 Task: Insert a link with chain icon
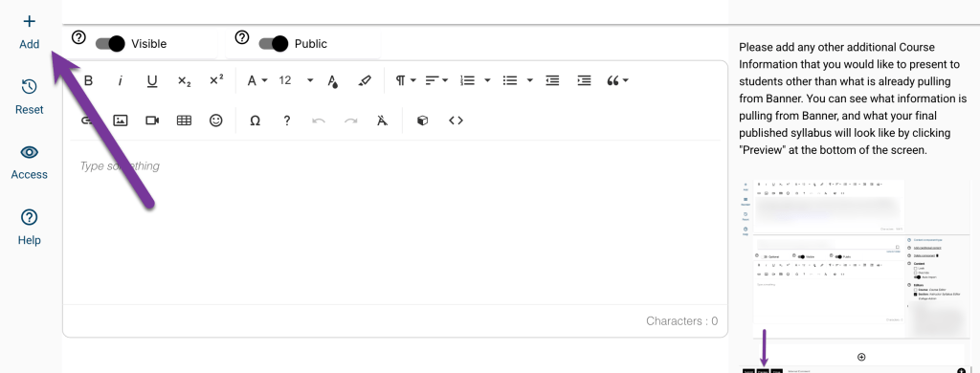point(87,121)
